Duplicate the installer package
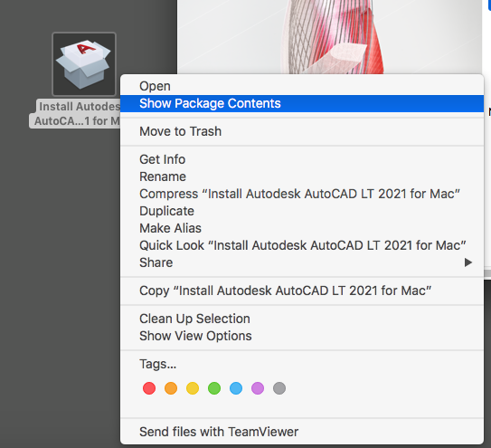 302,211
